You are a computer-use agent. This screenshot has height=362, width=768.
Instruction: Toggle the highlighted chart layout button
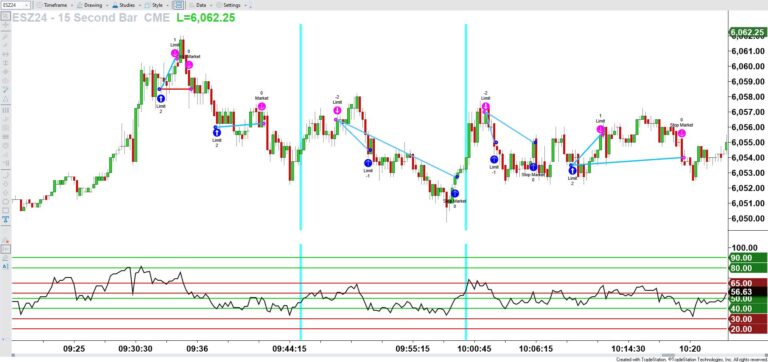click(x=179, y=4)
